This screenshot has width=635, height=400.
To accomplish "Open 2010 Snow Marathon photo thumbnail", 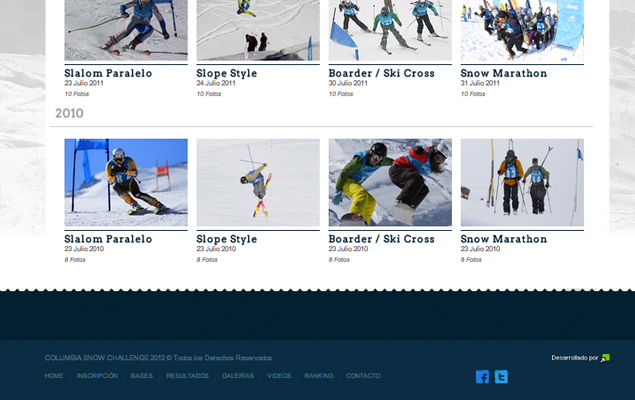I will (522, 183).
